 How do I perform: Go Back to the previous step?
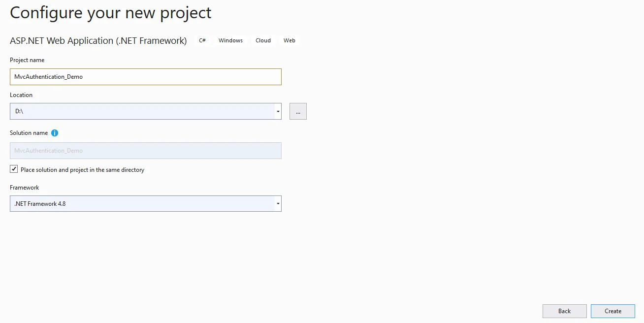click(564, 311)
